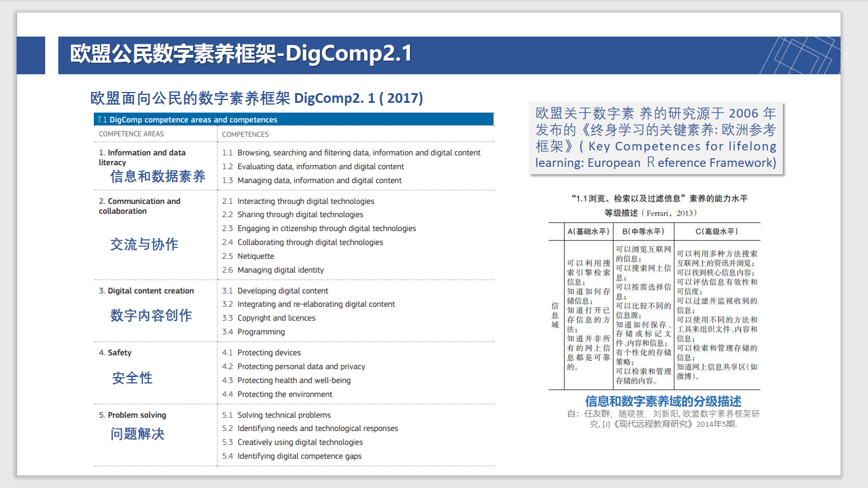The image size is (868, 488).
Task: Click the 交流与协作 label
Action: click(x=144, y=245)
